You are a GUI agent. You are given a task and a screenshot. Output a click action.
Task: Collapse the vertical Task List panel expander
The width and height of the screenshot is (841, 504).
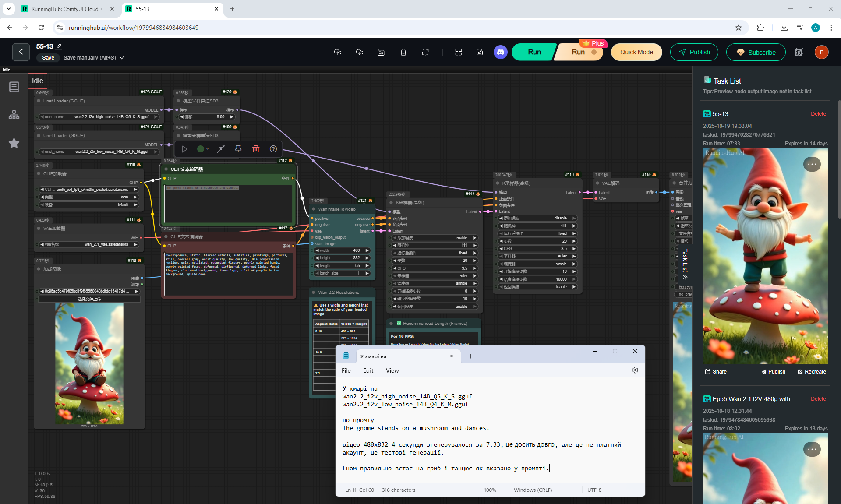[x=685, y=277]
